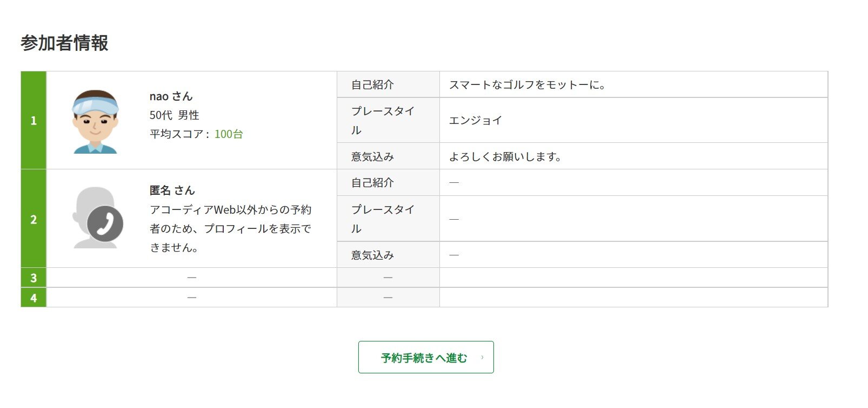This screenshot has height=408, width=868.
Task: Click the name "nao さん"
Action: click(x=171, y=96)
